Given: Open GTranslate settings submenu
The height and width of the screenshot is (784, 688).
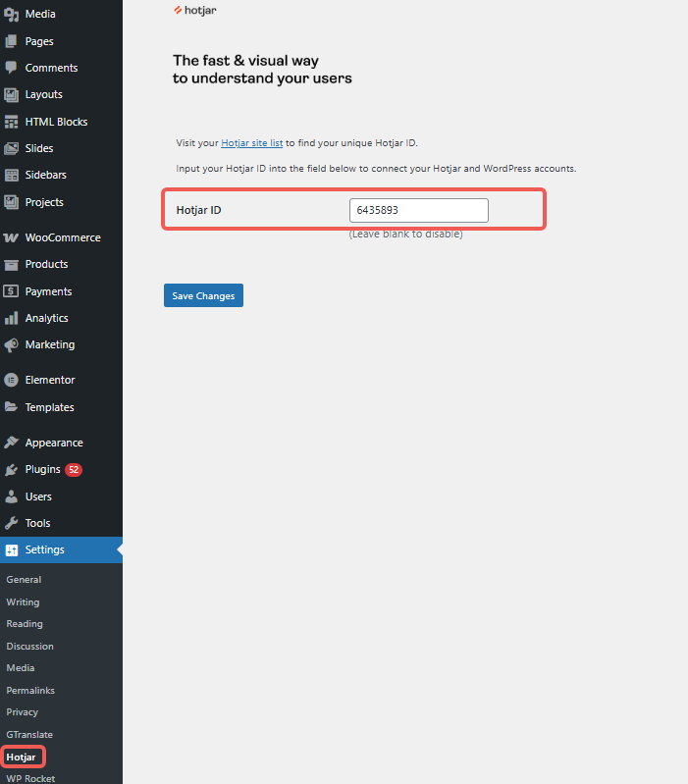Looking at the screenshot, I should coord(29,735).
